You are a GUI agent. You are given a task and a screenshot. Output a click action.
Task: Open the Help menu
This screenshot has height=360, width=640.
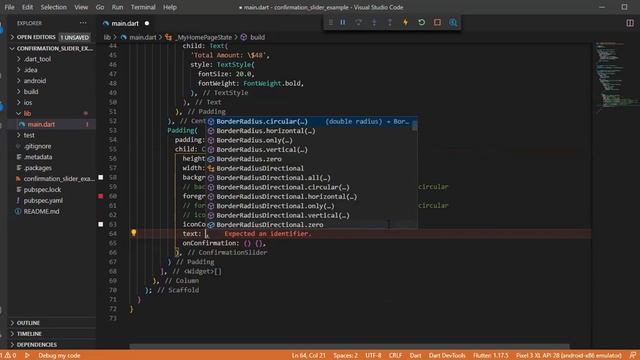coord(170,7)
